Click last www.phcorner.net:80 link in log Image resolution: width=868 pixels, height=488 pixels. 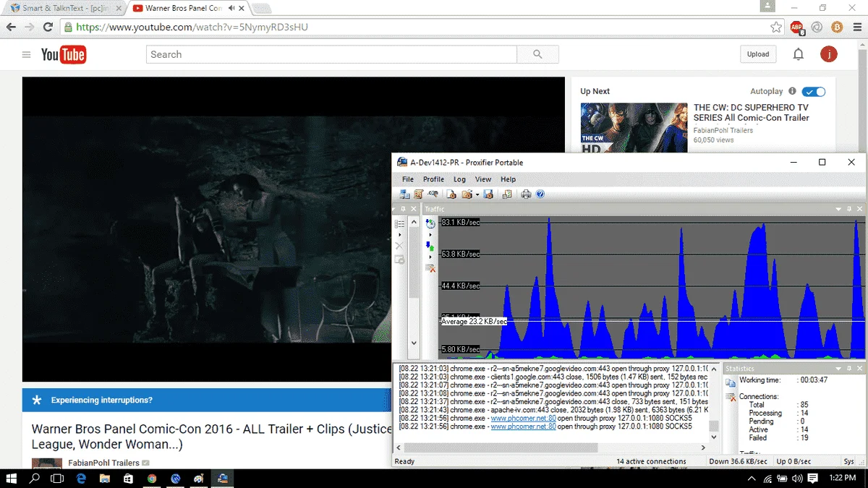point(524,427)
